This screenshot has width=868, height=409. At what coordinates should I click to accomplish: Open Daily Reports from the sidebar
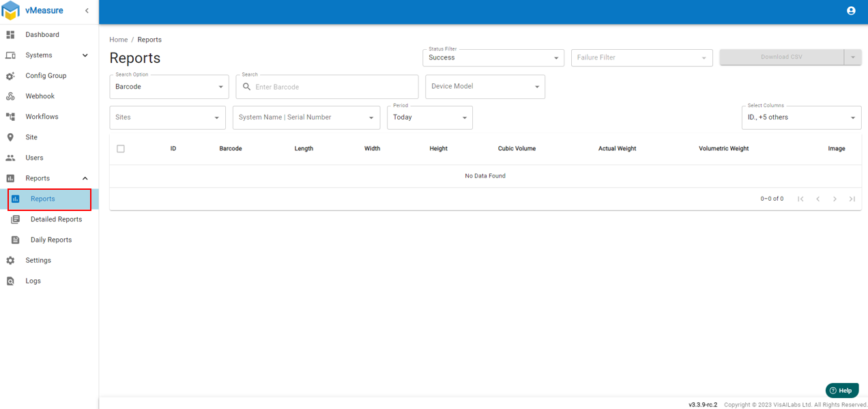pos(51,240)
